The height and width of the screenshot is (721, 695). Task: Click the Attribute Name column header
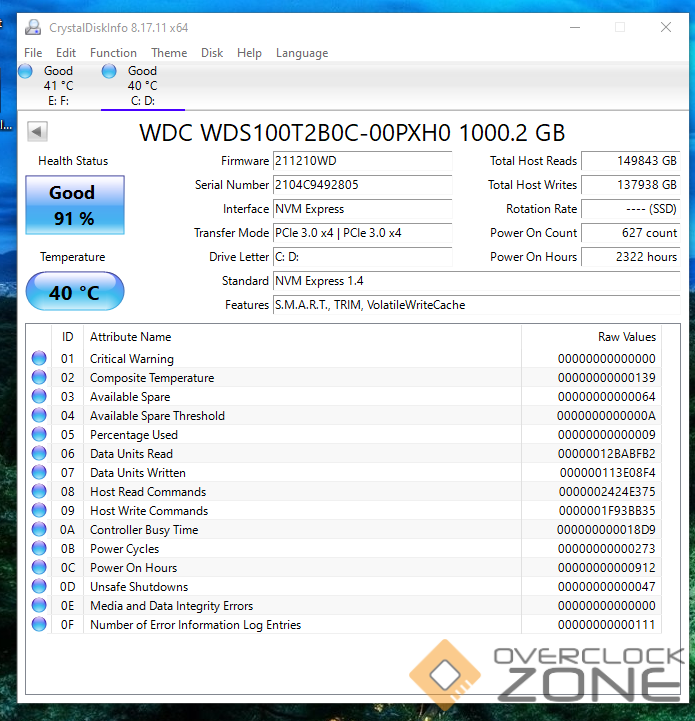[x=302, y=337]
